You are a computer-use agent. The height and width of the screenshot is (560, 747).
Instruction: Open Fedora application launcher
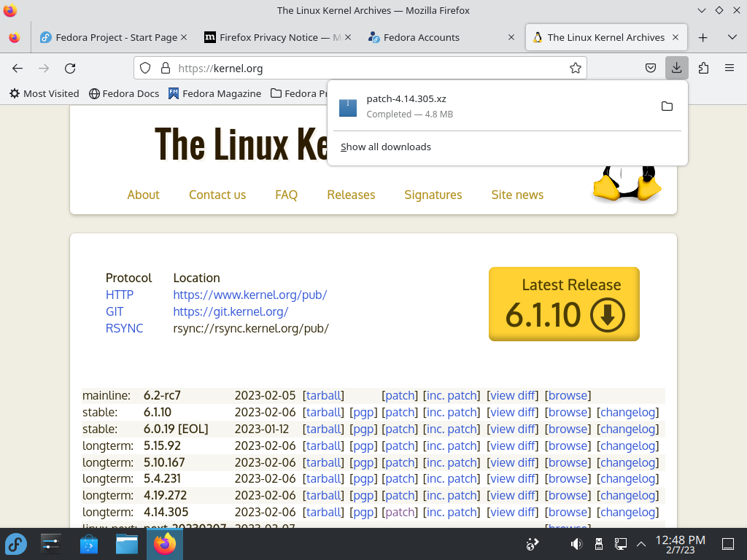[x=16, y=544]
